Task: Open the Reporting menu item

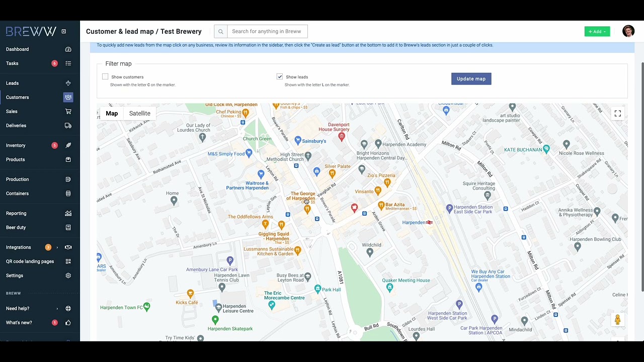Action: (x=16, y=214)
